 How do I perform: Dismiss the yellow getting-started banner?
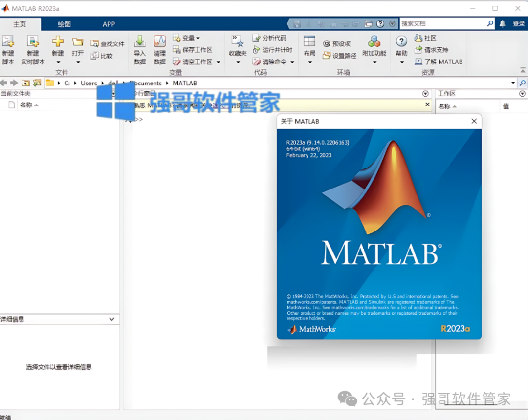coord(427,105)
